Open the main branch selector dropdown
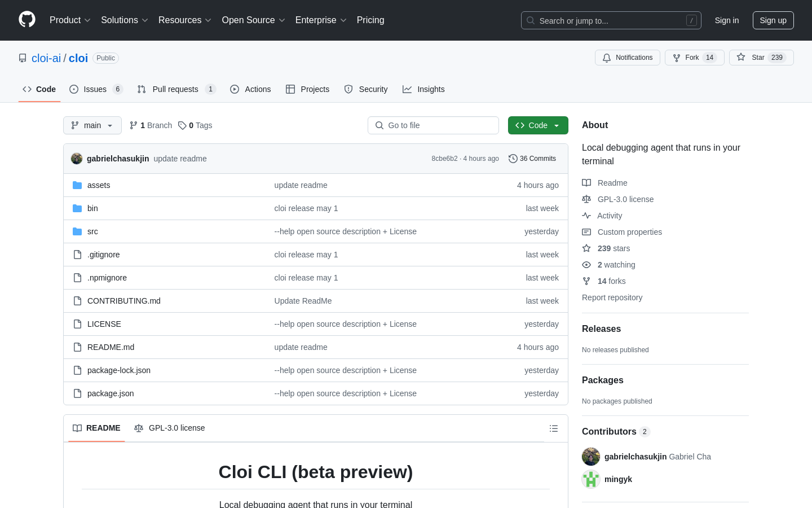 tap(92, 125)
